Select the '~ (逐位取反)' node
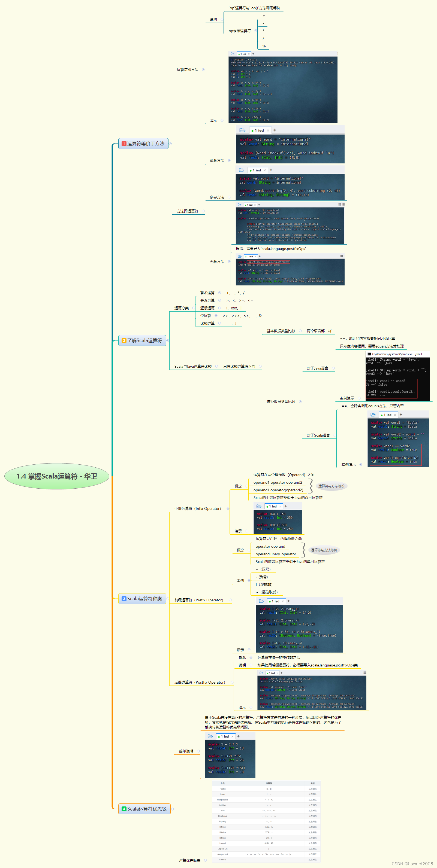The width and height of the screenshot is (437, 868). pyautogui.click(x=267, y=592)
